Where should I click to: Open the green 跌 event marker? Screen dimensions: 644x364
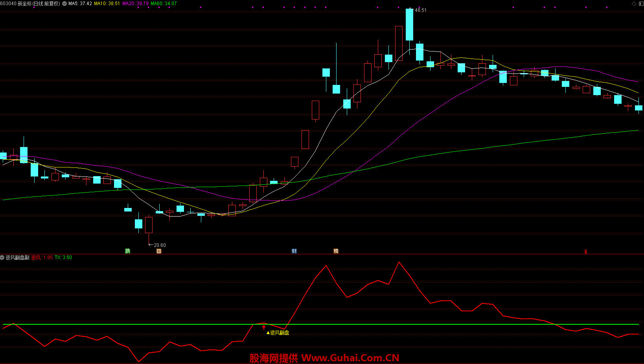point(127,251)
